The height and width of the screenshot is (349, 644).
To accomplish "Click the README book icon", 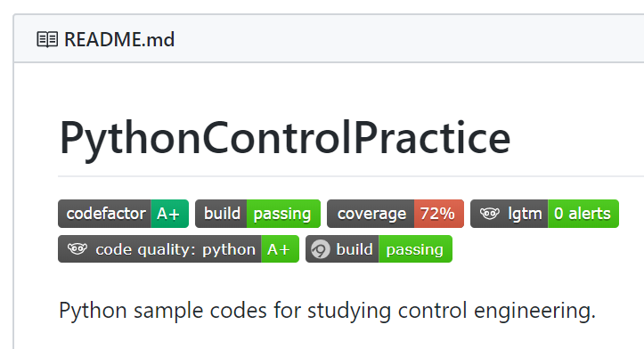I will [x=47, y=39].
